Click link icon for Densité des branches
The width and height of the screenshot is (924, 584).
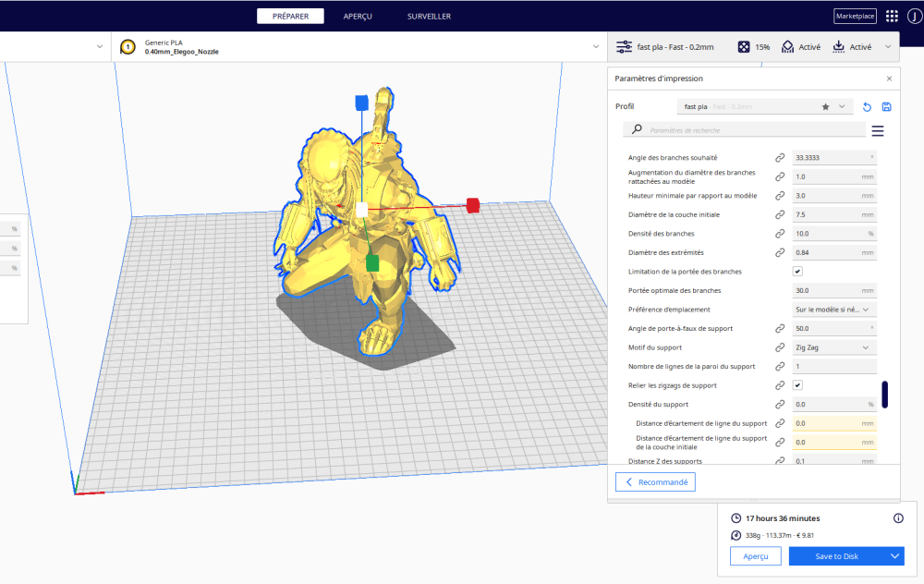(x=780, y=234)
